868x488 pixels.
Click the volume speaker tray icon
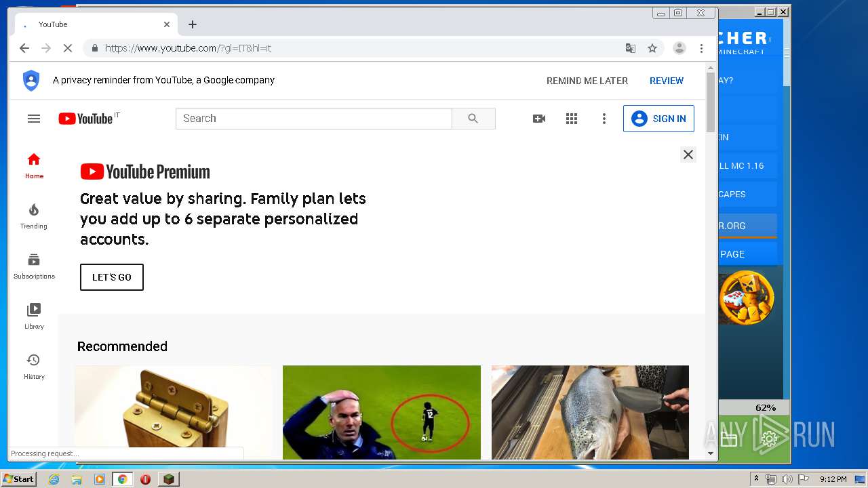pos(787,479)
